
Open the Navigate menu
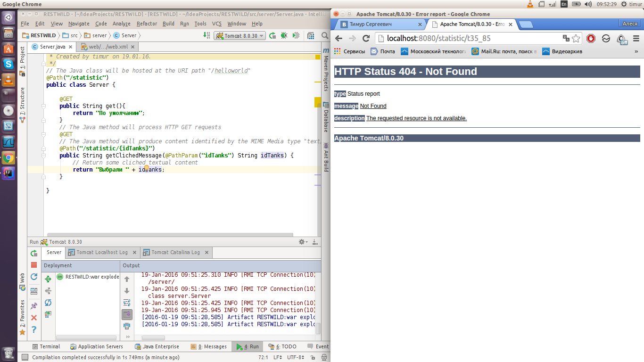click(79, 24)
